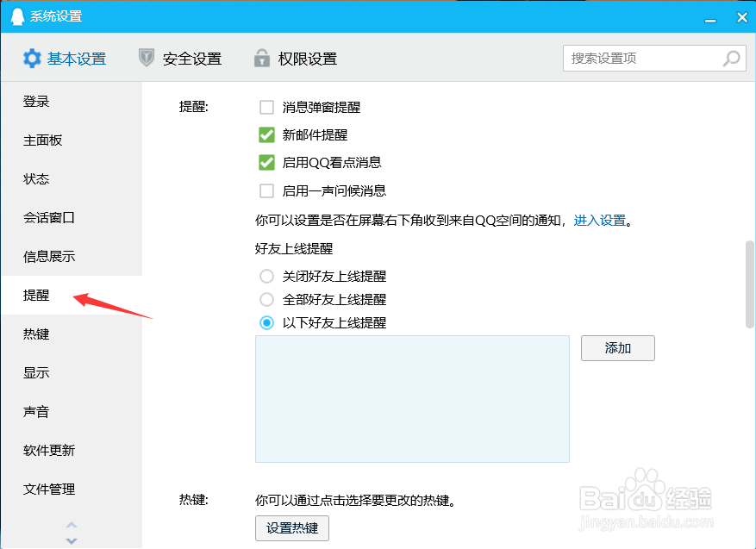Open 文件管理 section in sidebar
756x549 pixels.
[72, 490]
